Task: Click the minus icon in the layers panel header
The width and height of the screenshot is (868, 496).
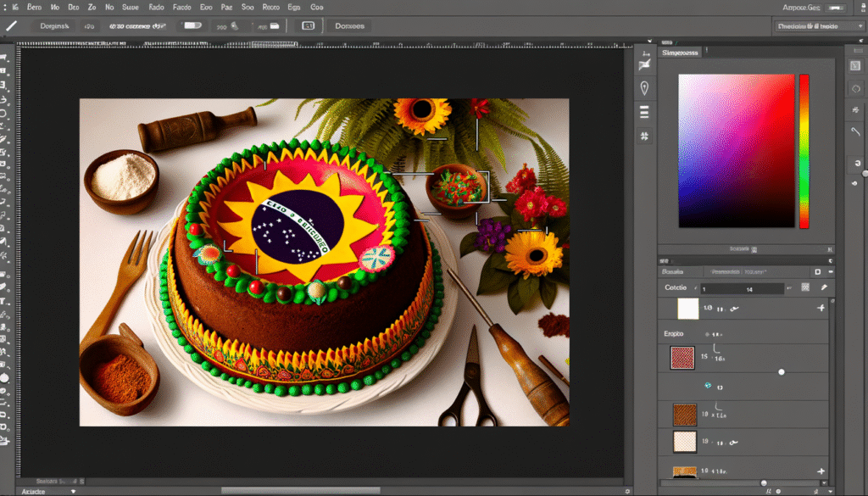Action: 831,272
